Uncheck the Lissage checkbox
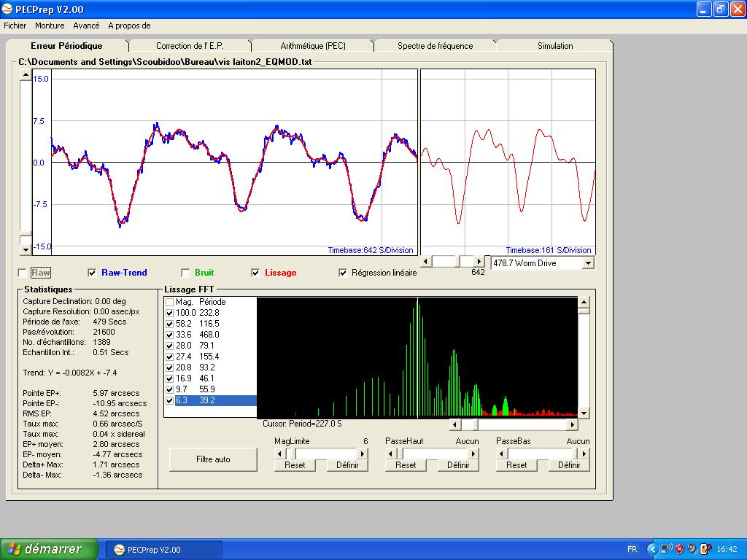This screenshot has height=560, width=747. coord(256,273)
